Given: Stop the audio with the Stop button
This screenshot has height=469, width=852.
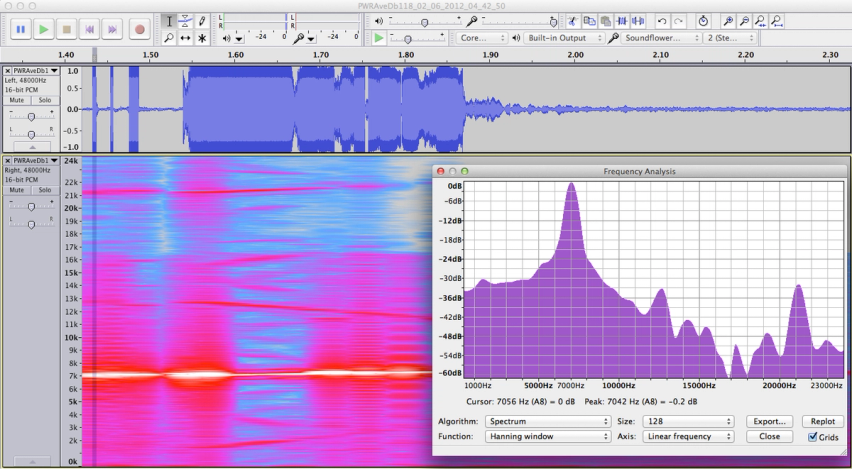Looking at the screenshot, I should pyautogui.click(x=66, y=29).
